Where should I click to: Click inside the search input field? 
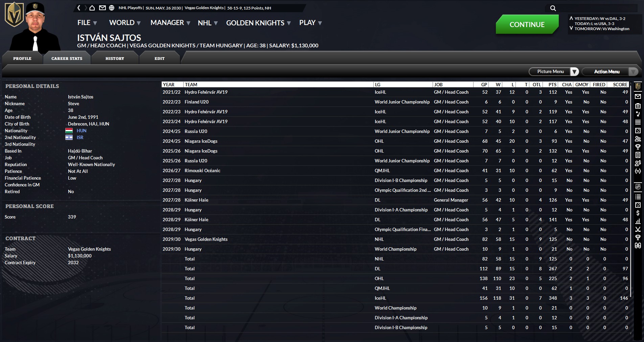pos(597,8)
